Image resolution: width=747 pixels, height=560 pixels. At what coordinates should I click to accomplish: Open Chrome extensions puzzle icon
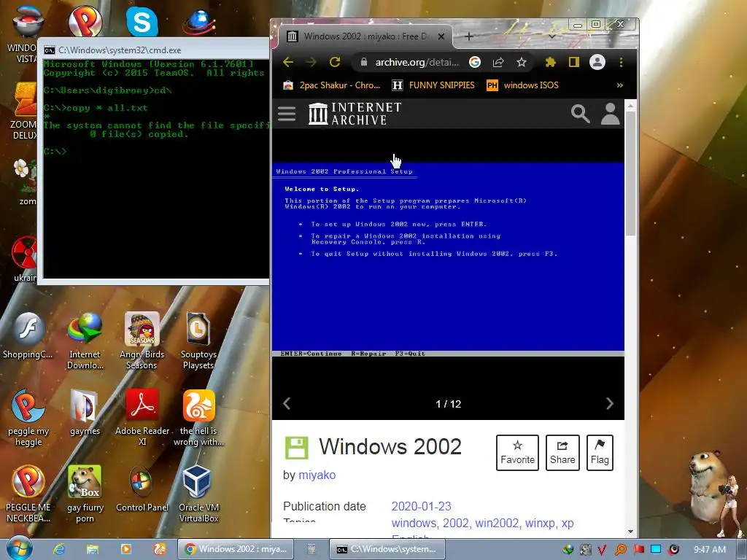coord(551,63)
